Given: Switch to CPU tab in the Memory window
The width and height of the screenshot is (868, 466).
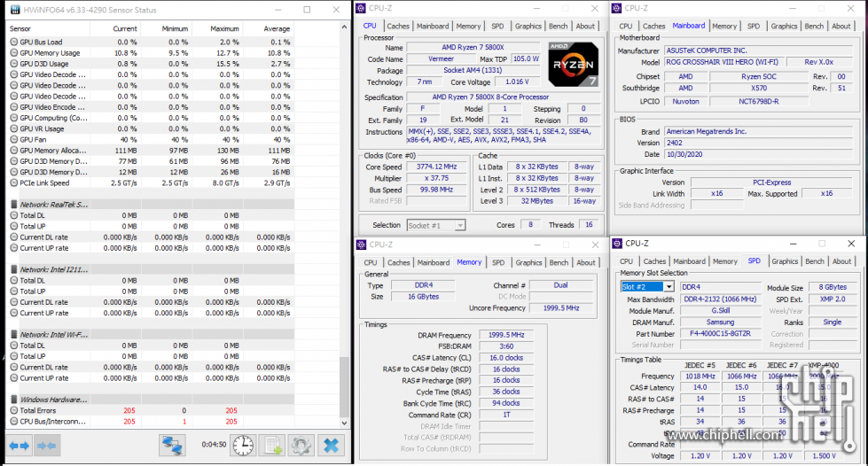Looking at the screenshot, I should pyautogui.click(x=371, y=263).
